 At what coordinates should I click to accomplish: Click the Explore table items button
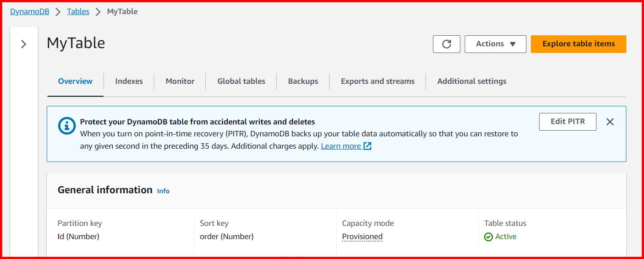[578, 44]
